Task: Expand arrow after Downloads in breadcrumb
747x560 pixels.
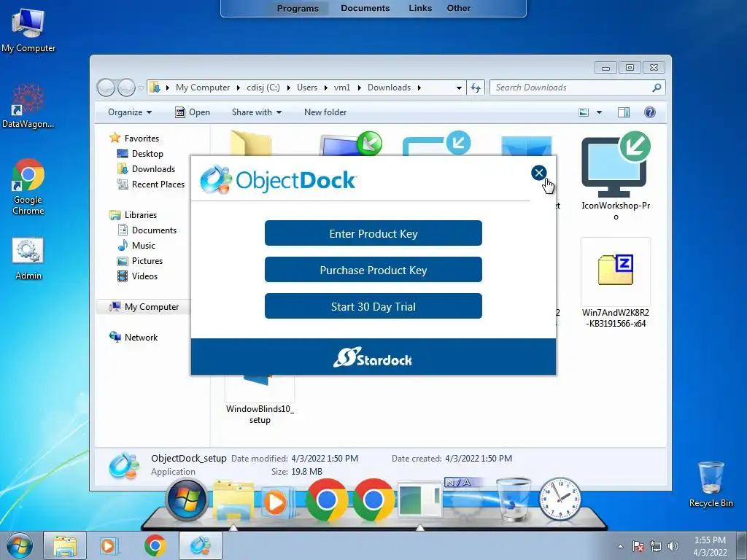Action: point(419,87)
